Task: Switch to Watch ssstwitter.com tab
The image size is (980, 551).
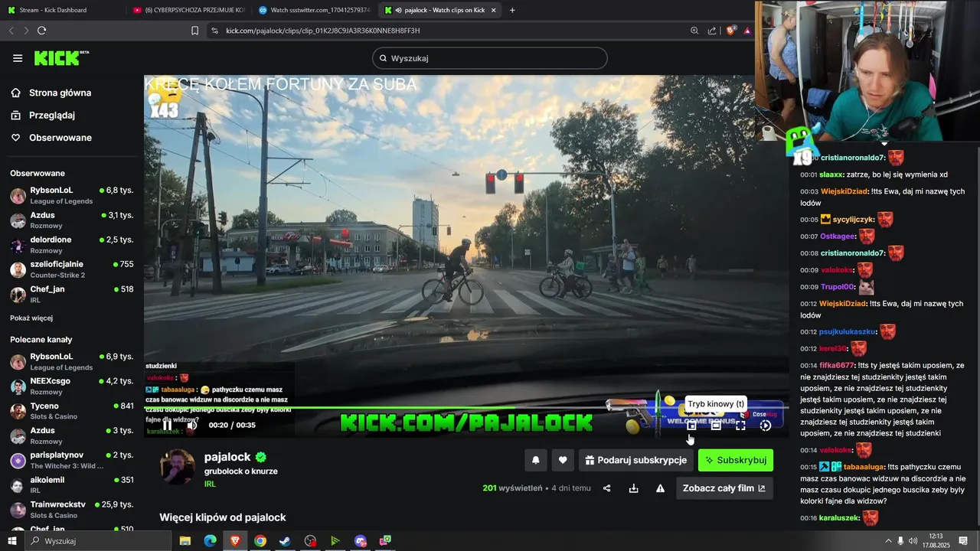Action: pyautogui.click(x=314, y=10)
